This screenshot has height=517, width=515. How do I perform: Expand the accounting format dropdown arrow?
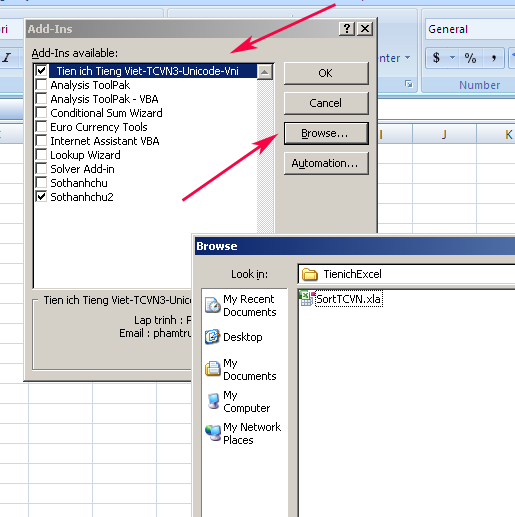(452, 58)
